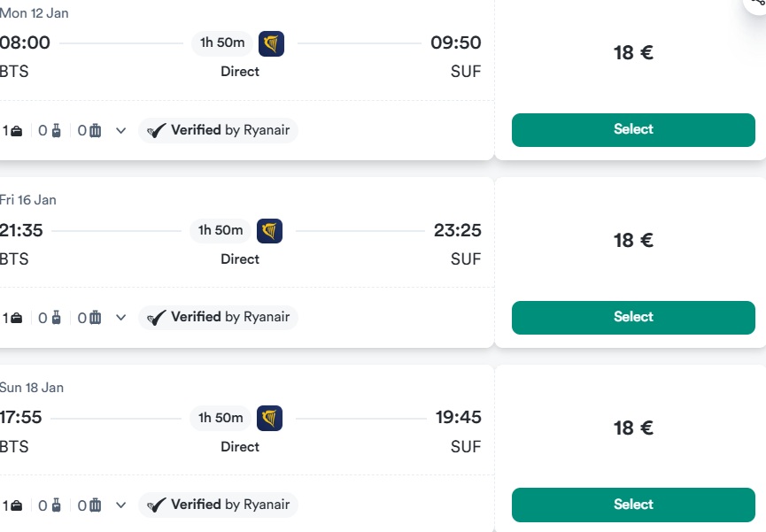Click the verified checkmark on Sun 18 Jan flight

tap(157, 505)
